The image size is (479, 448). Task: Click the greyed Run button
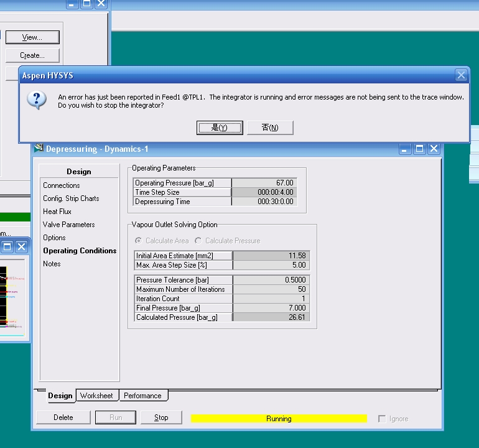[x=116, y=418]
